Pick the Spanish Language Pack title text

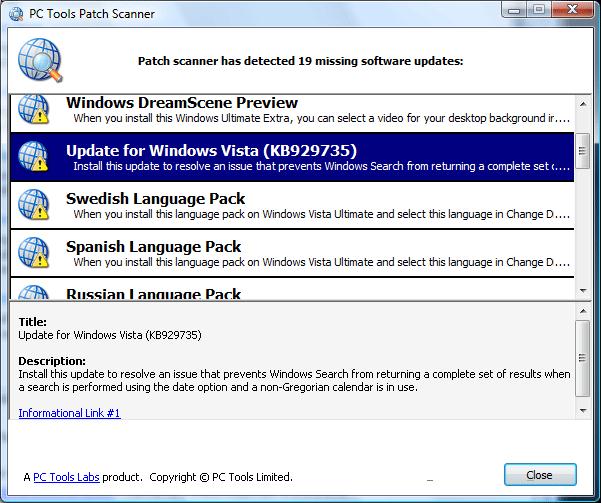pos(153,246)
